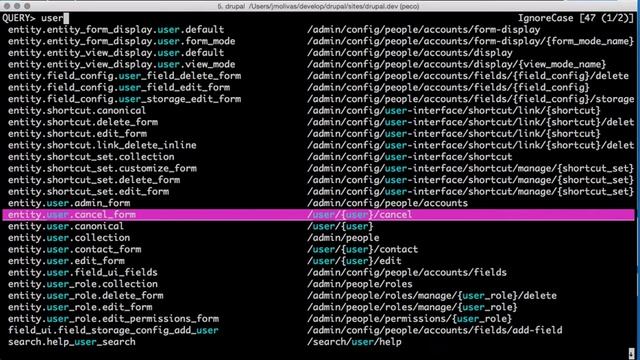Viewport: 640px width, 360px height.
Task: Select row entity.shortcut_set.delete_form
Action: (x=318, y=180)
